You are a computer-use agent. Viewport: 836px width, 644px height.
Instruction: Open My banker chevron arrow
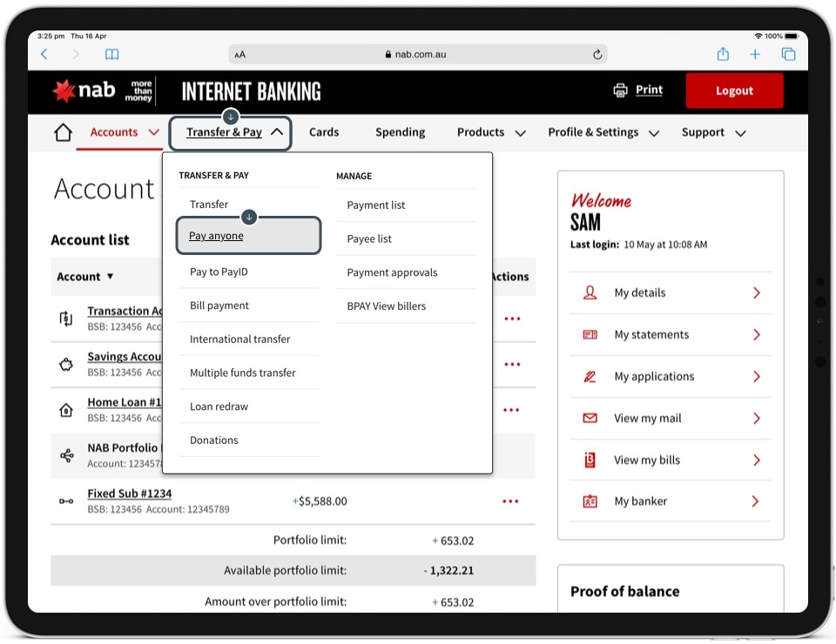point(755,501)
